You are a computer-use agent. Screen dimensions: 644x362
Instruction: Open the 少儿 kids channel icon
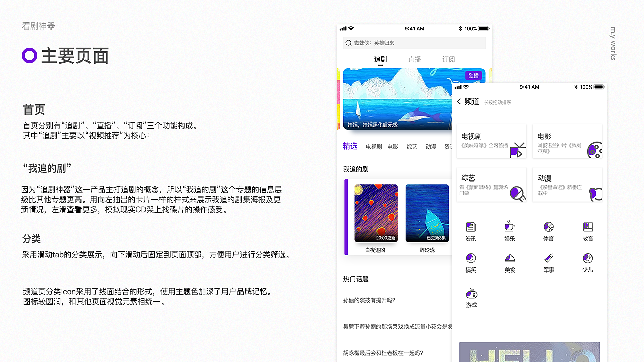pos(588,258)
